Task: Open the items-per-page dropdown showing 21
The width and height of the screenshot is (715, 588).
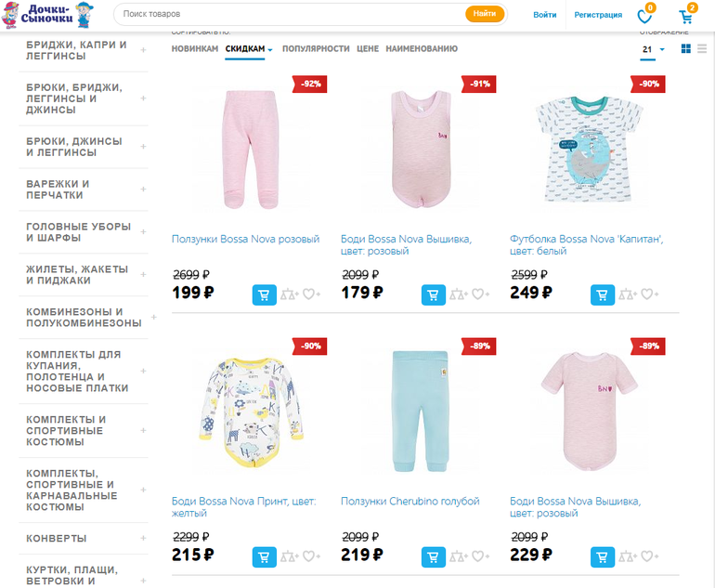Action: coord(653,49)
